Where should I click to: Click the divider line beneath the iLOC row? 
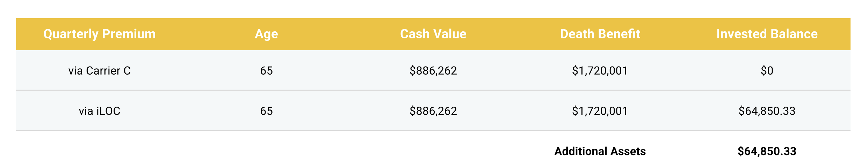[349, 131]
